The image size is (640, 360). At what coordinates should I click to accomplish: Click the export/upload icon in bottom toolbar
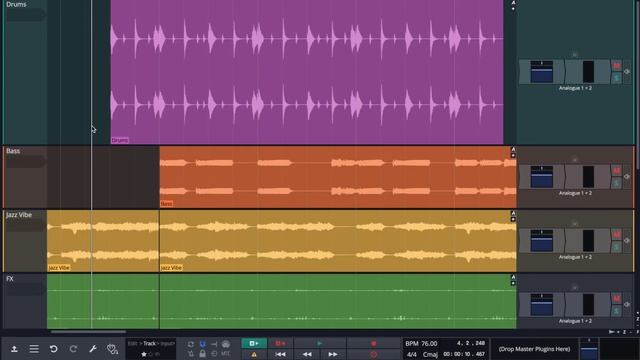click(x=14, y=349)
